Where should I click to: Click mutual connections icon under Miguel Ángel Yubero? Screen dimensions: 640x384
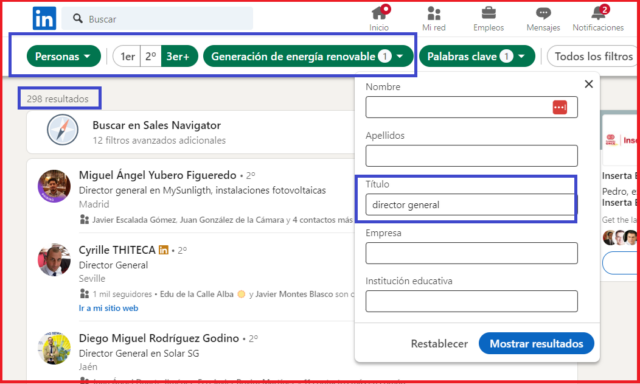pyautogui.click(x=84, y=220)
